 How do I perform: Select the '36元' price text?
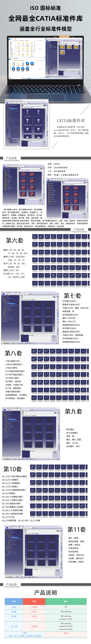tap(66, 633)
